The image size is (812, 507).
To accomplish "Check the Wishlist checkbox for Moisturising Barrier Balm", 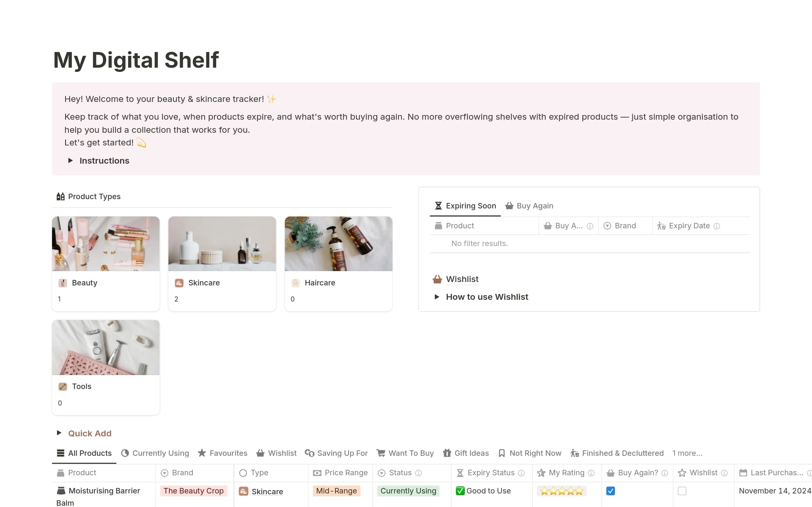I will pos(682,491).
